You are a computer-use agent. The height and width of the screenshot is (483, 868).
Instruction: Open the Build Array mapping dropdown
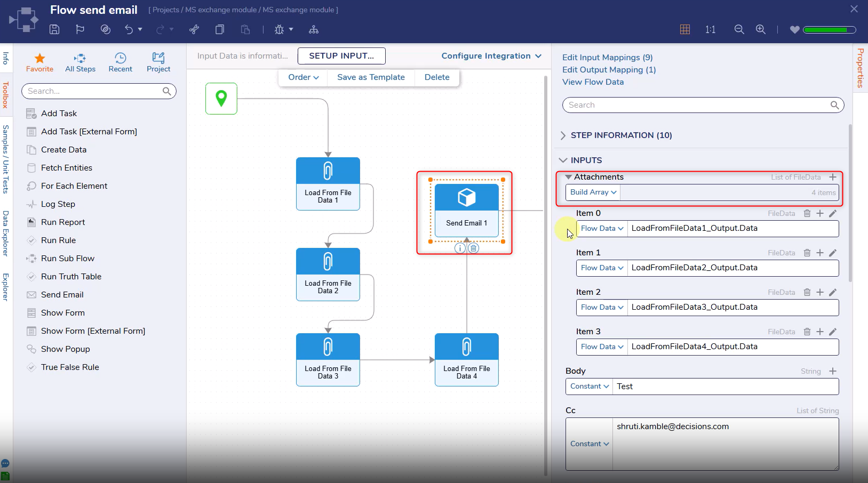pos(593,192)
